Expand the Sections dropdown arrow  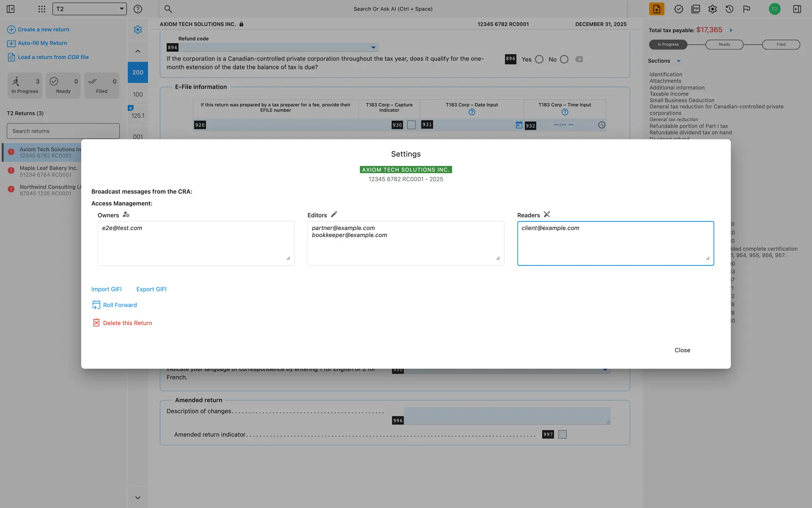pos(678,61)
